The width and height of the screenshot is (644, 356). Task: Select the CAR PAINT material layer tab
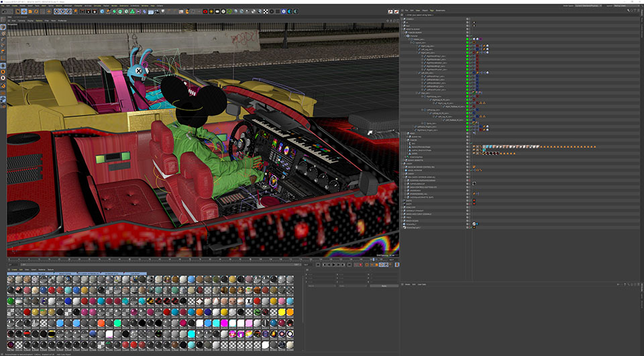135,273
